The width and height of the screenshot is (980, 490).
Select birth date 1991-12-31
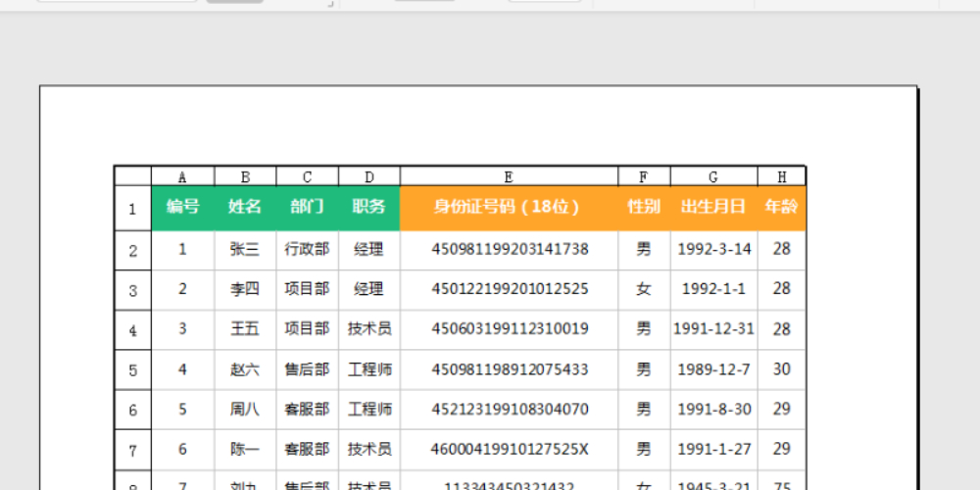pyautogui.click(x=713, y=329)
